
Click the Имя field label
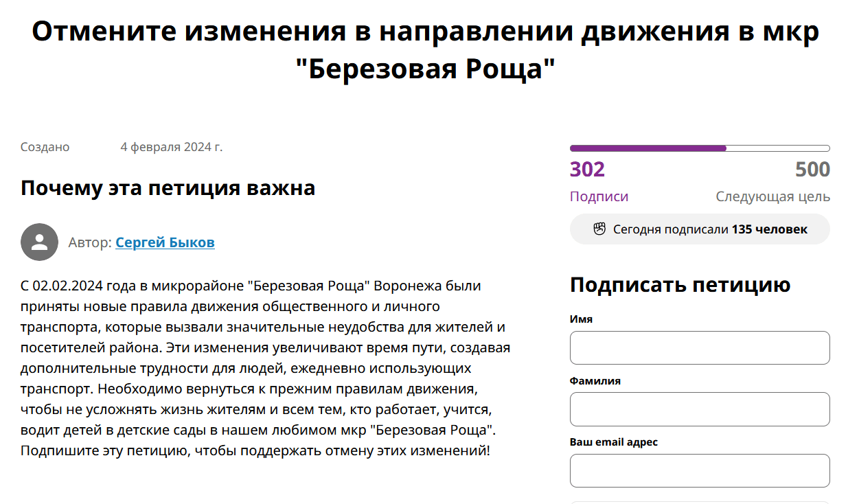click(x=581, y=319)
